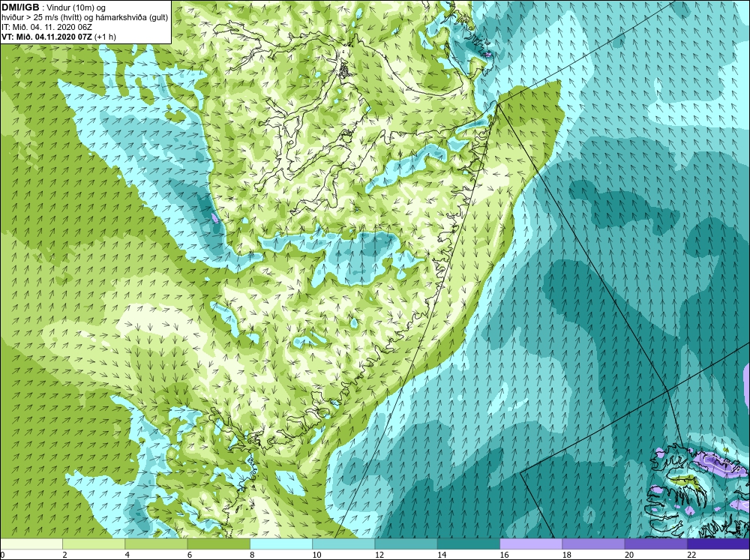Click the 8–10 m/s light cyan legend swatch

click(x=281, y=544)
